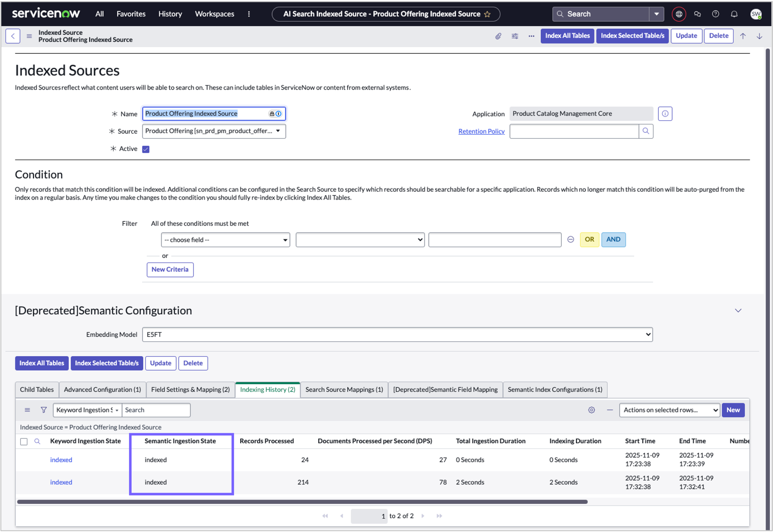Go to next record down arrow

(x=759, y=36)
